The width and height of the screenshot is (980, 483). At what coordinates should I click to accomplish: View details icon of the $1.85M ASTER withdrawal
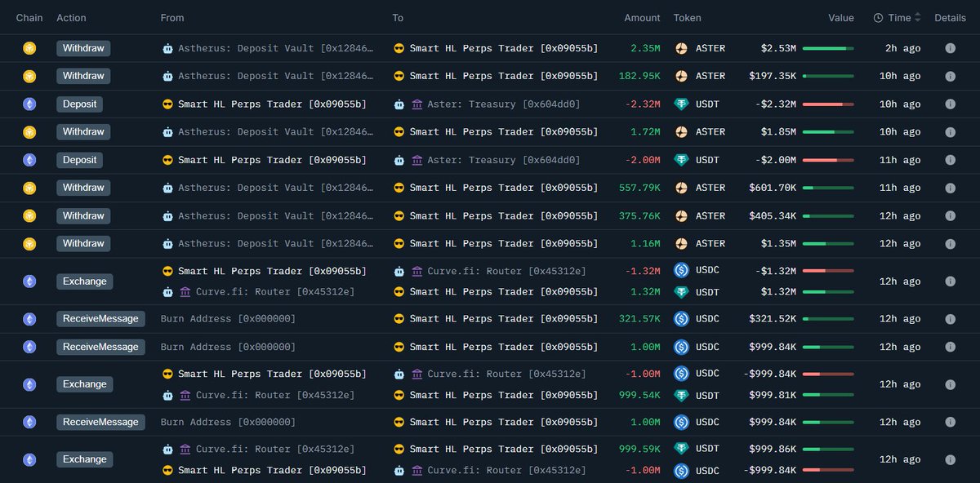point(950,131)
